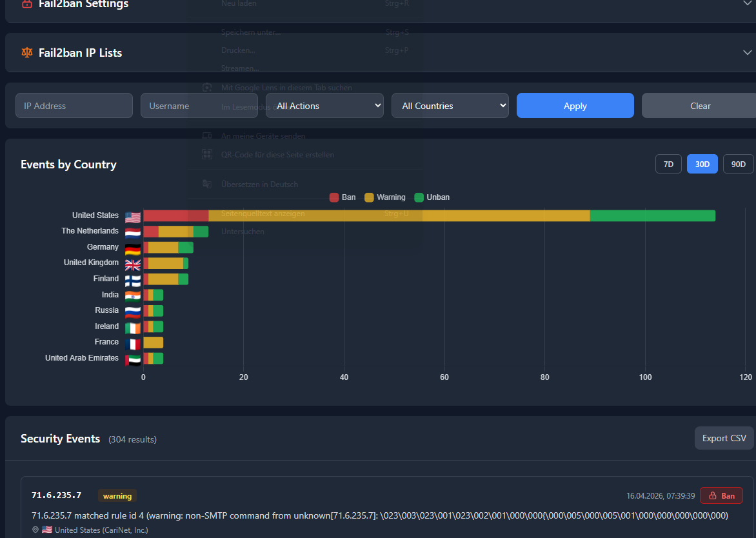Click the Username filter field
The height and width of the screenshot is (538, 756).
(x=199, y=106)
